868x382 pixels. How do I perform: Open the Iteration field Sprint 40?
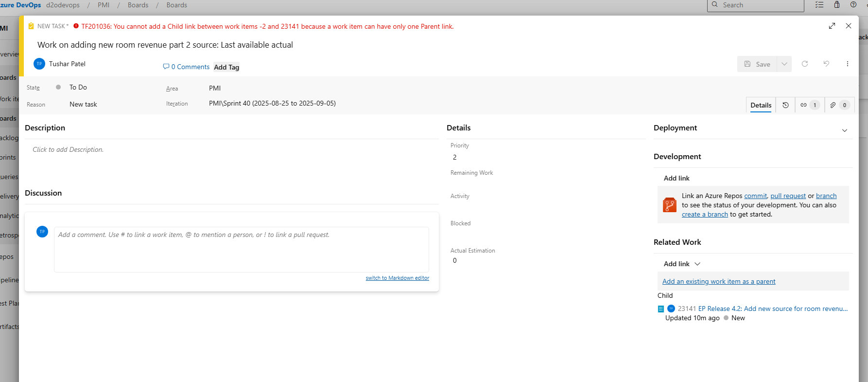[x=272, y=103]
